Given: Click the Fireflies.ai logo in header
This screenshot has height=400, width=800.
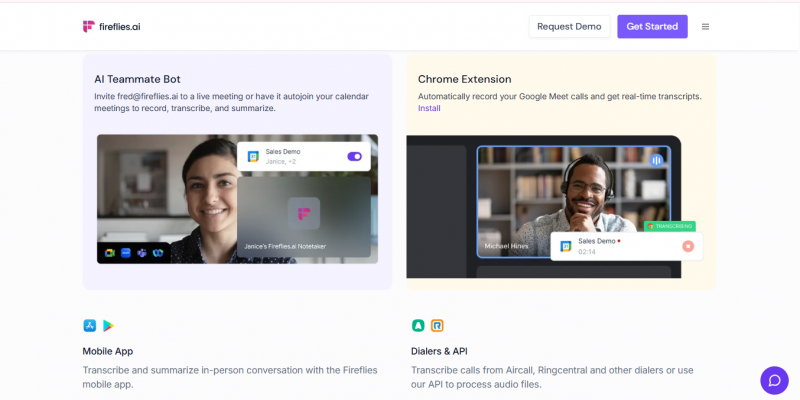Looking at the screenshot, I should tap(111, 27).
